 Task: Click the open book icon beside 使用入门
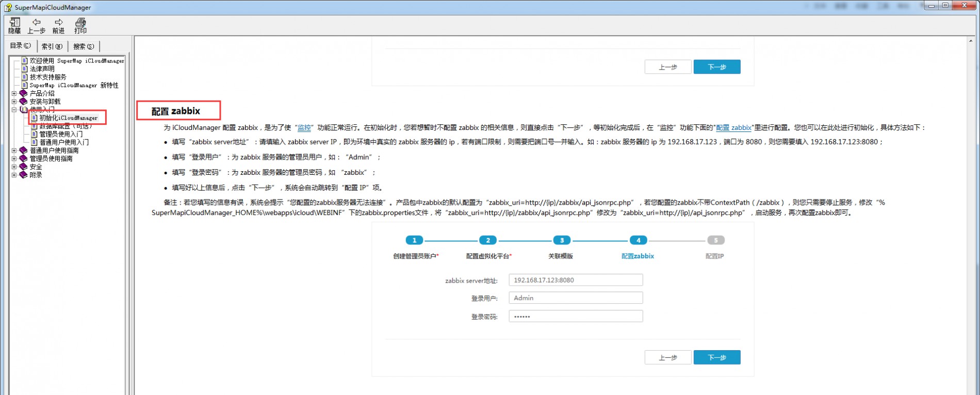24,109
